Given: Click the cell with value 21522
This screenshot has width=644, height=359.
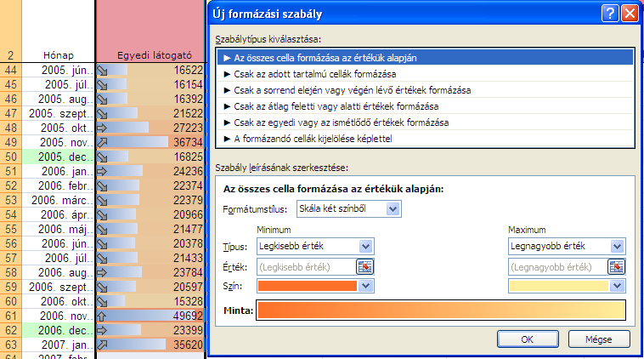Looking at the screenshot, I should coord(150,113).
